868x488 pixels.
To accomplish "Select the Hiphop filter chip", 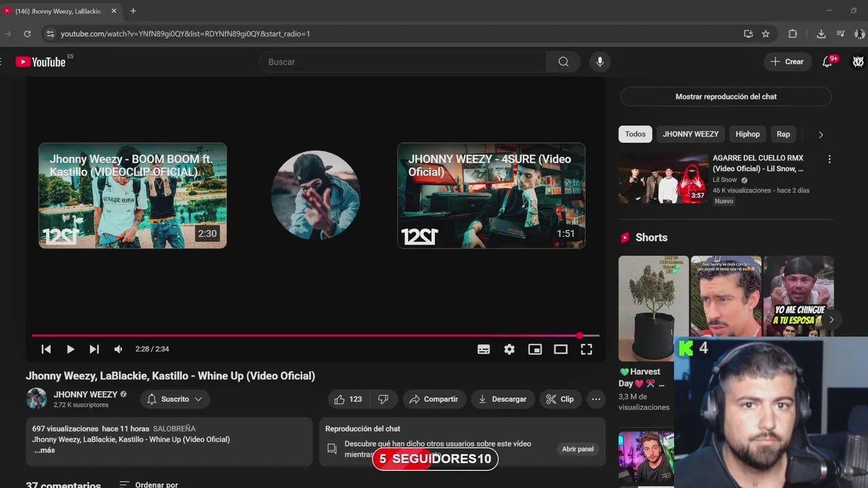I will (747, 134).
